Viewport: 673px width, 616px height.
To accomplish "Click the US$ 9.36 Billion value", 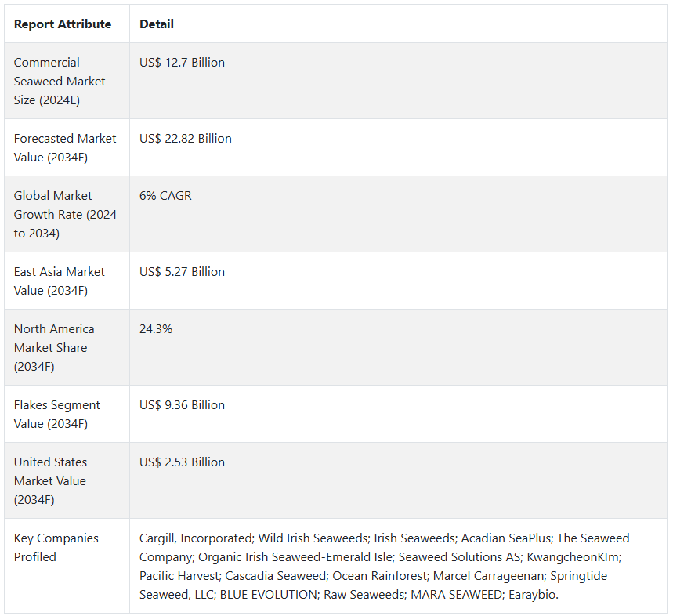I will (182, 405).
